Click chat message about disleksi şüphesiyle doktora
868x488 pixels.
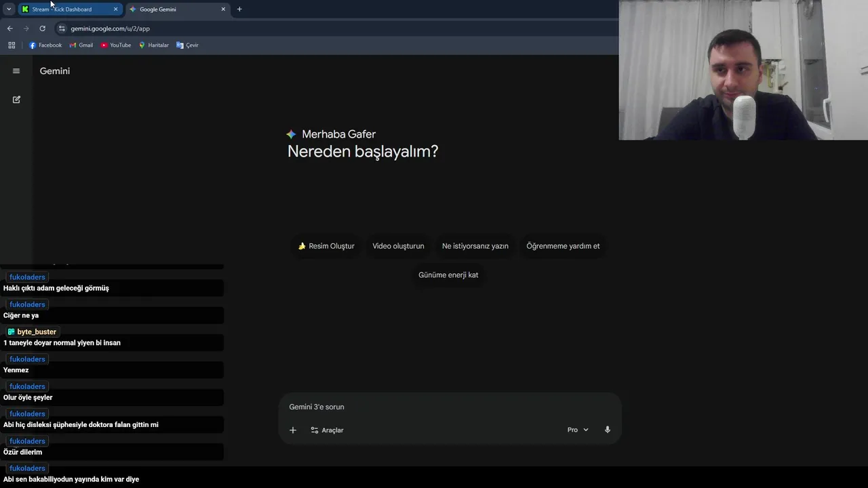[x=81, y=425]
